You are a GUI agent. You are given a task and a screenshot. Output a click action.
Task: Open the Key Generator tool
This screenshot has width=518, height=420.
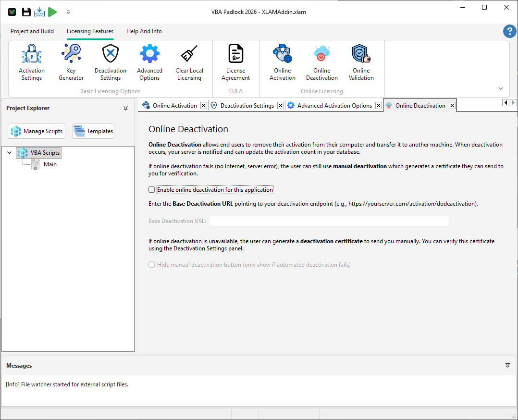click(71, 62)
